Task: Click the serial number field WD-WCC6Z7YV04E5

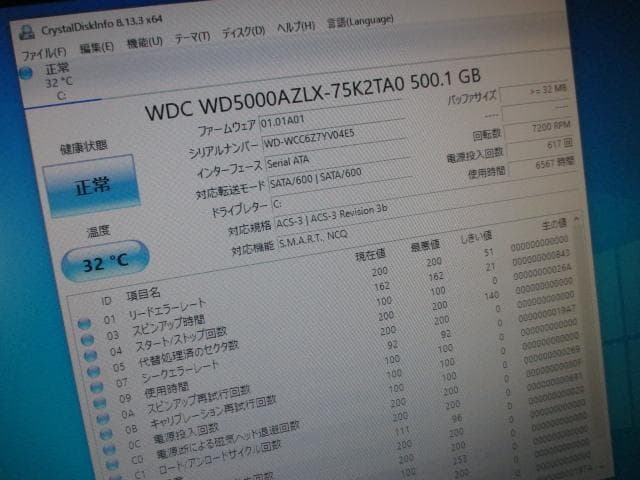Action: [x=335, y=138]
